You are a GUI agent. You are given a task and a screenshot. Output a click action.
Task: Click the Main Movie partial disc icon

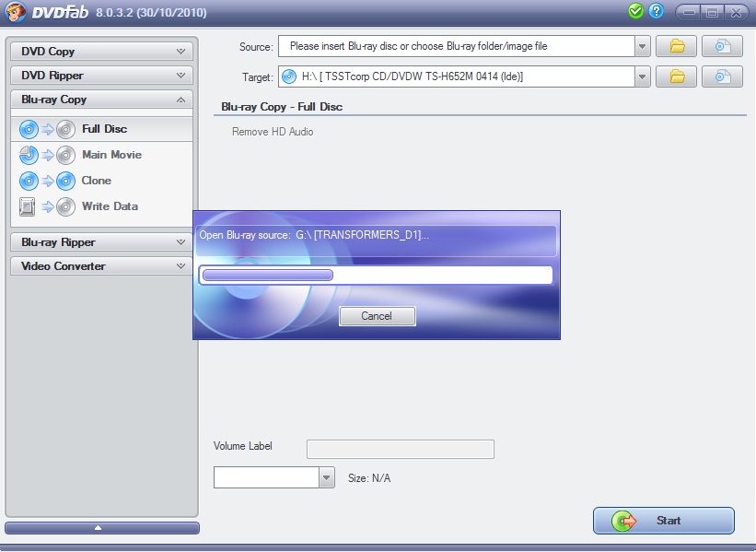[x=29, y=155]
